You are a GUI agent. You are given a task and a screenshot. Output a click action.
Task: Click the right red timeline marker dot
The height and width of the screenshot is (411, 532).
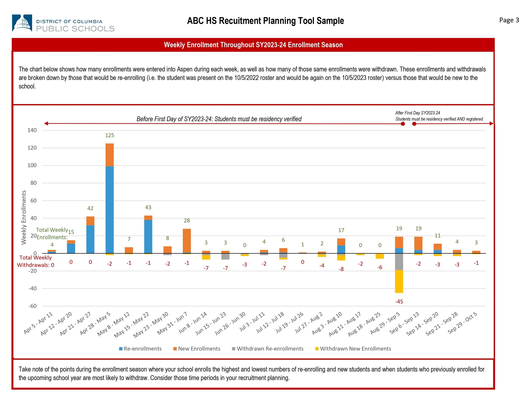click(414, 124)
